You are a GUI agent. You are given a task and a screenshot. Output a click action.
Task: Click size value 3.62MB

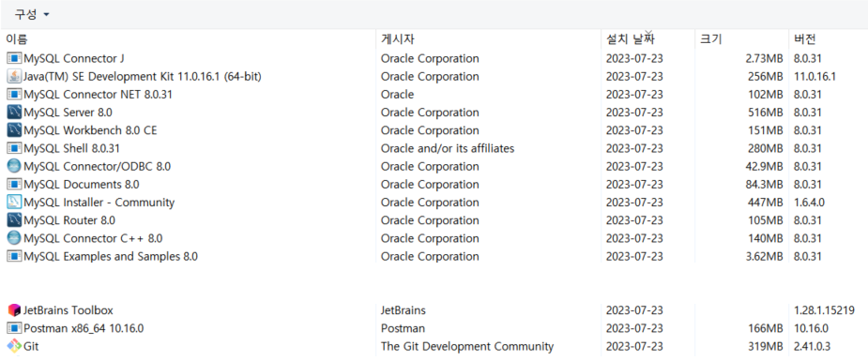[764, 257]
